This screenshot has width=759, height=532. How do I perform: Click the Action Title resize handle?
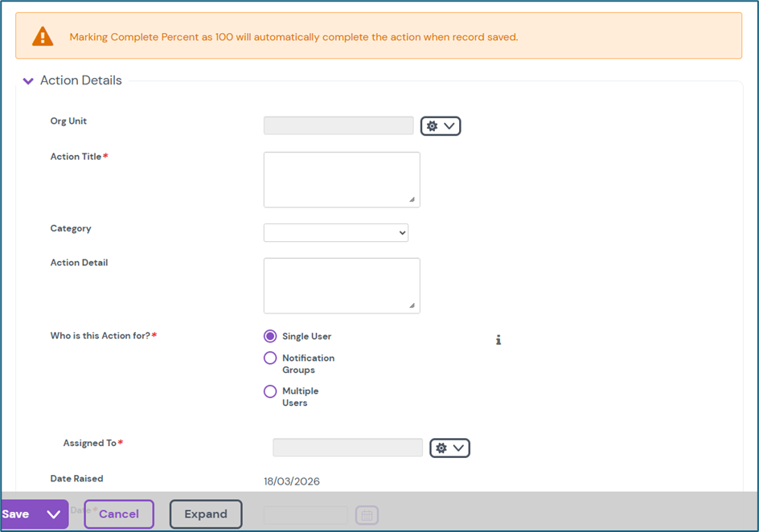click(x=412, y=200)
